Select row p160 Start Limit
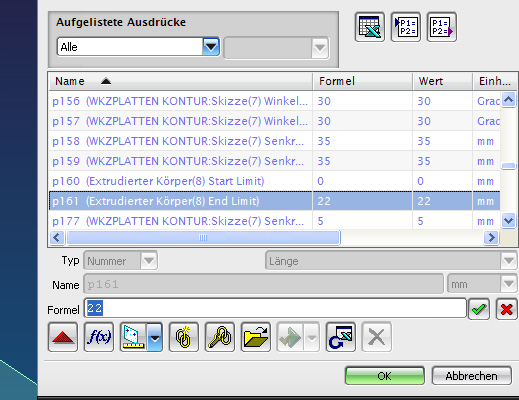The height and width of the screenshot is (400, 519). pyautogui.click(x=274, y=181)
